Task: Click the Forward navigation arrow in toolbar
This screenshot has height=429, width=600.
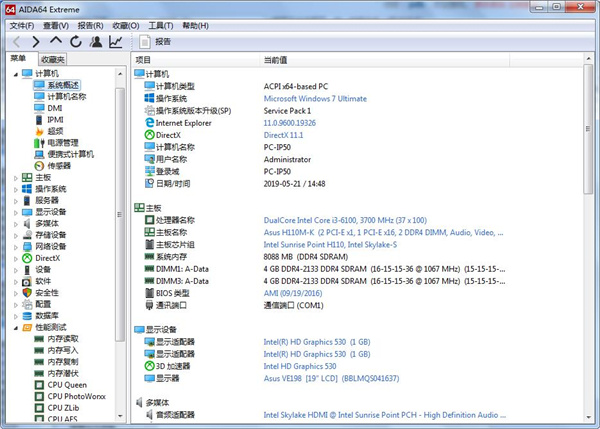Action: 36,42
